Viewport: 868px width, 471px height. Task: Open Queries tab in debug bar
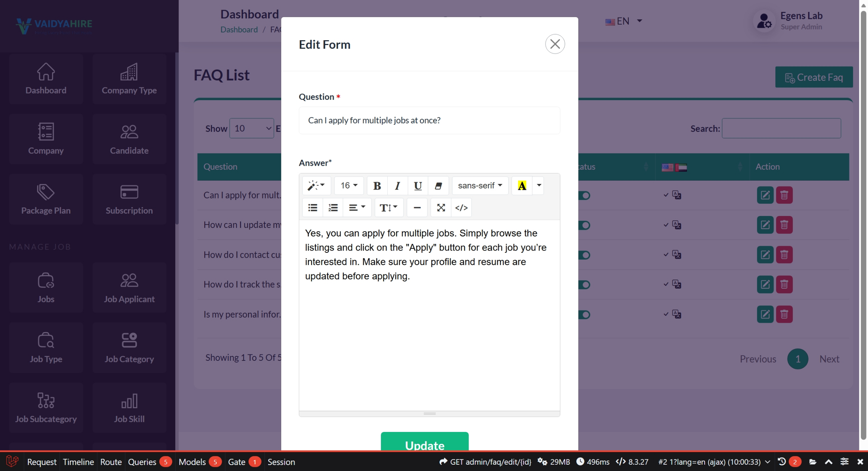(x=142, y=462)
